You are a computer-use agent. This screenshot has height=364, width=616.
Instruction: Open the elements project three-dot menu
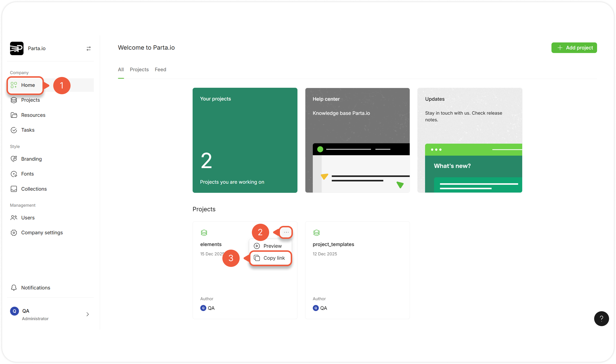tap(286, 232)
